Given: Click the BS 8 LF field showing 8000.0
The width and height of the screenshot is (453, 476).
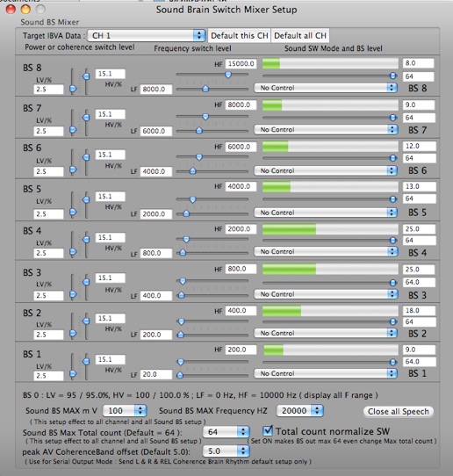Looking at the screenshot, I should pyautogui.click(x=156, y=90).
